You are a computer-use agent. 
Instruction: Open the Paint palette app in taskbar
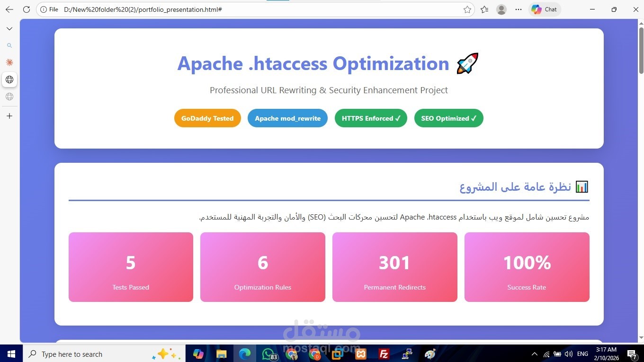(x=430, y=353)
